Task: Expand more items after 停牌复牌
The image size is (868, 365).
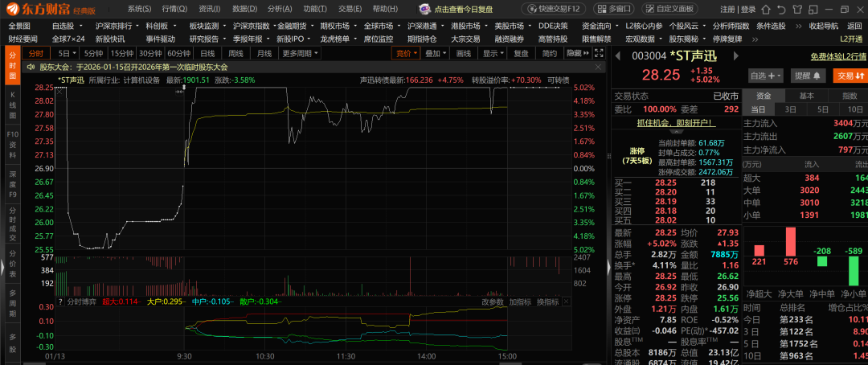Action: [x=754, y=39]
